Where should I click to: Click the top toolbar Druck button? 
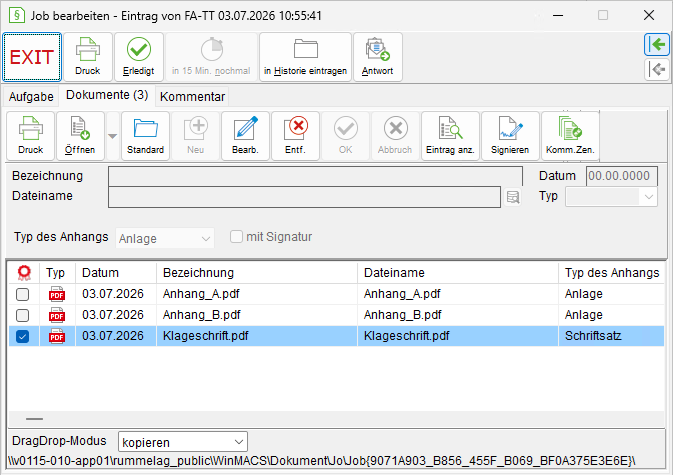[x=88, y=57]
